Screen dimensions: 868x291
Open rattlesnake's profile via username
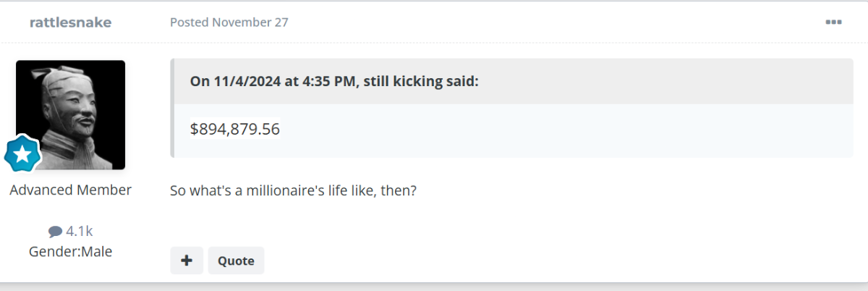[x=70, y=22]
